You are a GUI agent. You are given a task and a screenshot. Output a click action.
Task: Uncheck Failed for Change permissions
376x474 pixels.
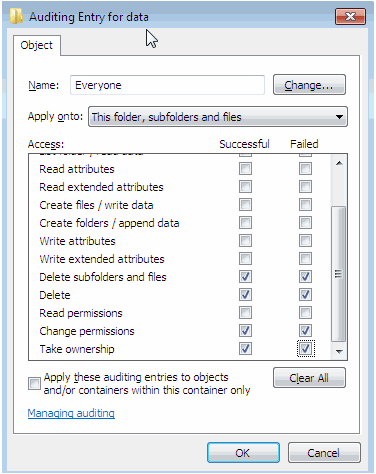pos(305,331)
